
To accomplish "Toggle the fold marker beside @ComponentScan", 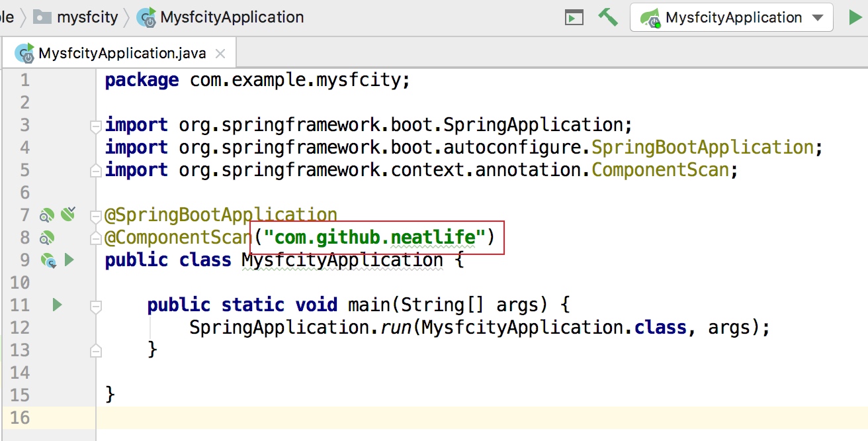I will point(95,238).
